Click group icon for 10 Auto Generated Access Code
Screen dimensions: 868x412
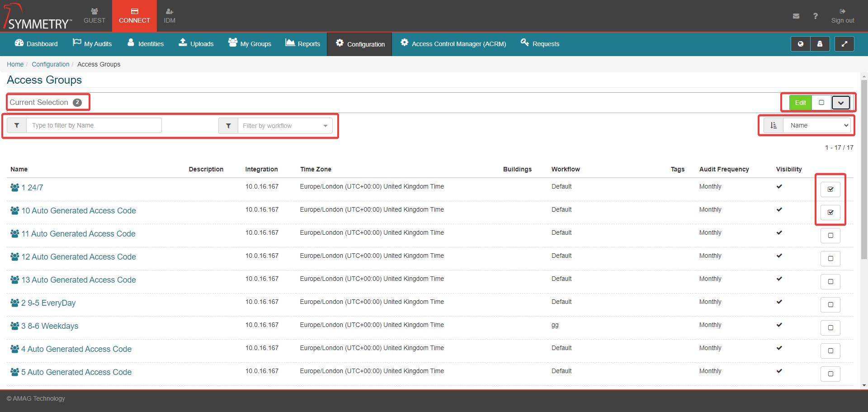(x=15, y=210)
